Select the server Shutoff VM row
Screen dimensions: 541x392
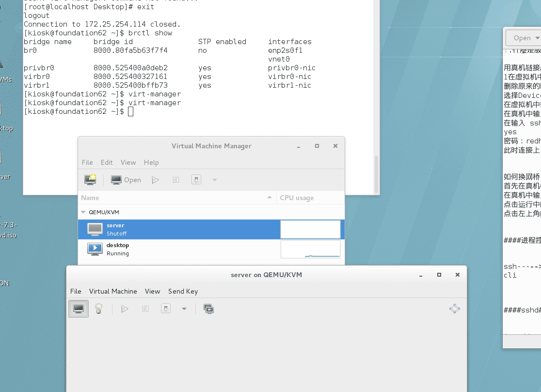pyautogui.click(x=211, y=229)
